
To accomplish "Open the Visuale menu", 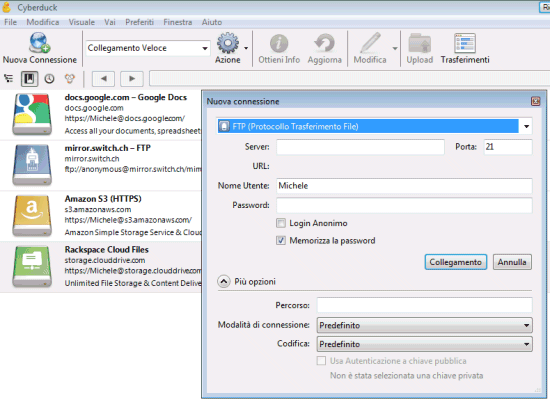I will (x=82, y=22).
